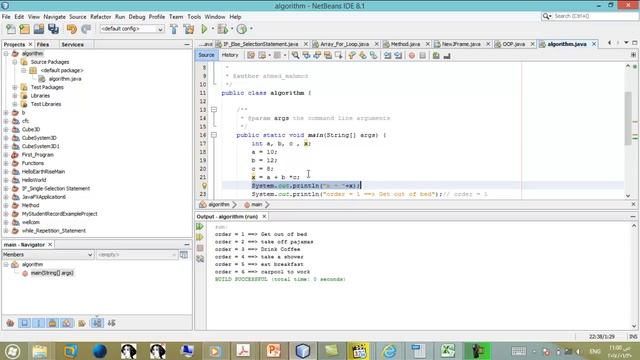
Task: Click the Stop icon in Output panel
Action: [200, 248]
